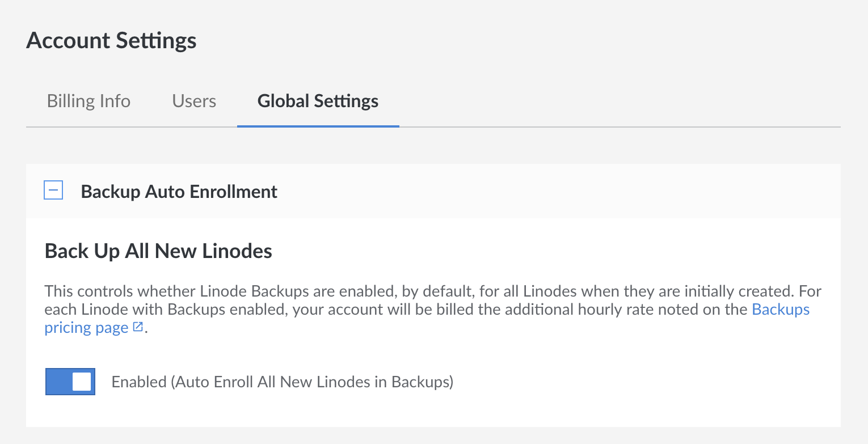Disable the Auto Enroll backups toggle switch
Screen dimensions: 868x444
pyautogui.click(x=70, y=382)
